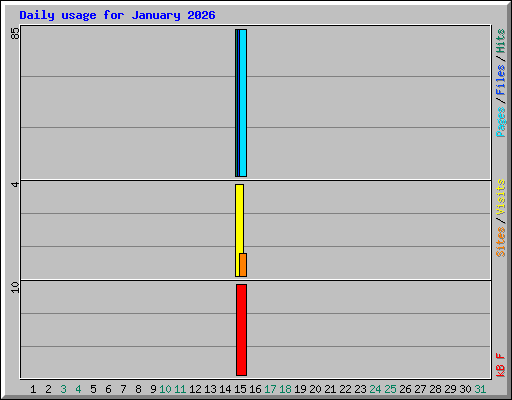The height and width of the screenshot is (400, 512).
Task: Click the 'KB F' legend label
Action: pyautogui.click(x=501, y=365)
